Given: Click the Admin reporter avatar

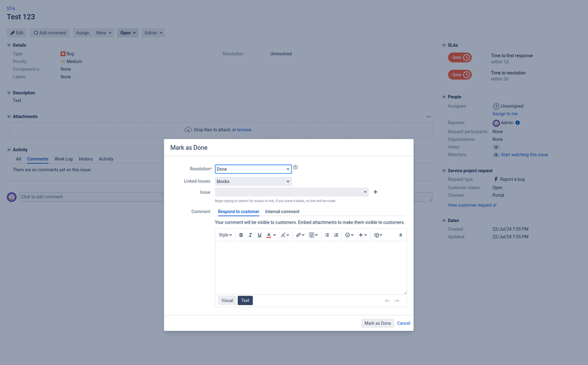Looking at the screenshot, I should [496, 123].
